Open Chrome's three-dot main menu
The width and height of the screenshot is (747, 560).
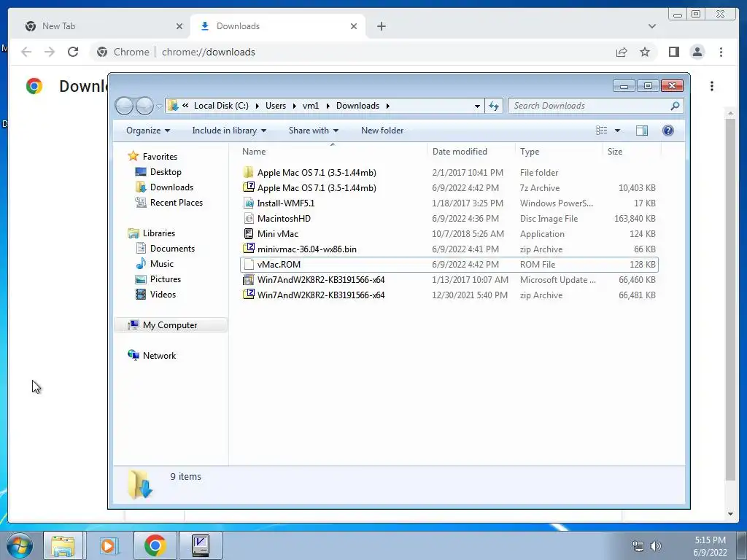pos(721,52)
